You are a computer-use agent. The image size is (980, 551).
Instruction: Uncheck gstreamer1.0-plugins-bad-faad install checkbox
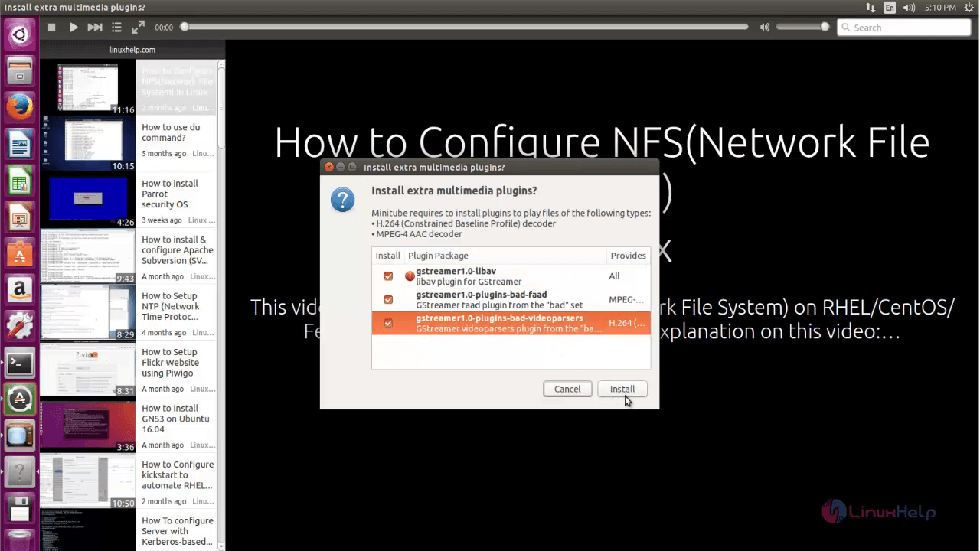[x=388, y=300]
